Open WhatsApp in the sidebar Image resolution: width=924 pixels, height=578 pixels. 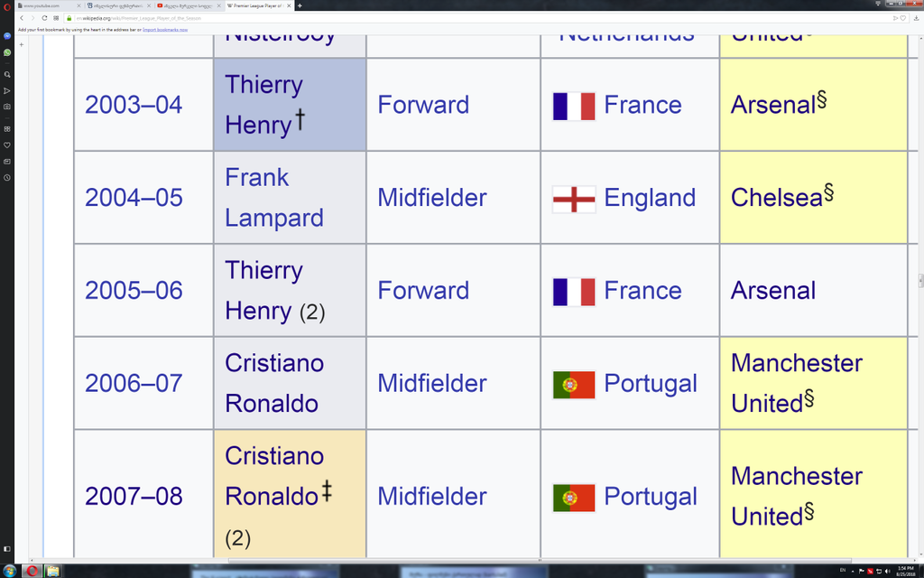click(x=7, y=52)
